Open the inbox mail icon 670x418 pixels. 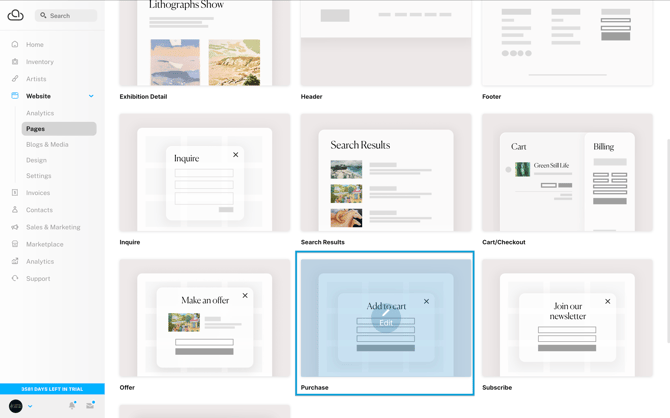point(90,405)
